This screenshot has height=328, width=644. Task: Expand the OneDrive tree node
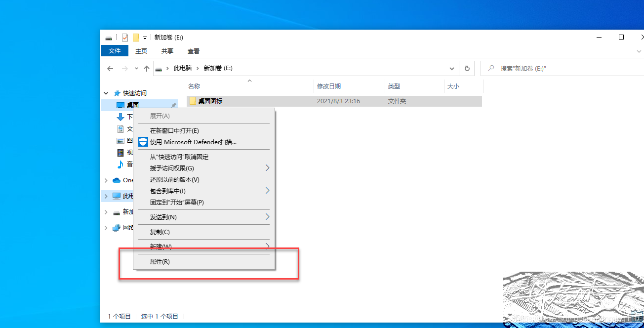tap(106, 180)
